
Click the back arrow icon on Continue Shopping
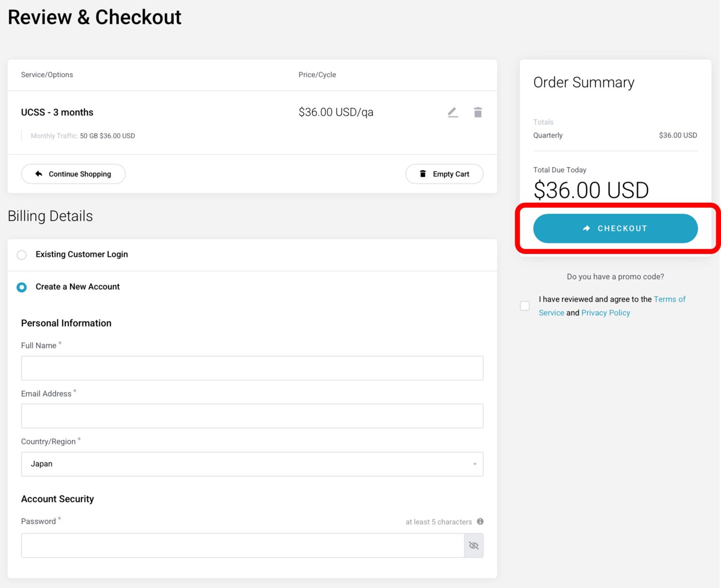click(x=39, y=174)
